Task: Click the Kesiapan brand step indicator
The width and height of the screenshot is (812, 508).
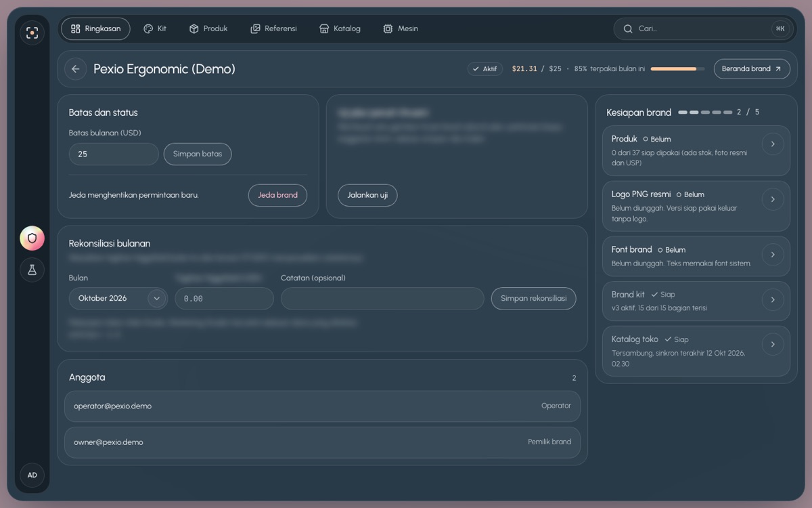Action: click(x=705, y=112)
